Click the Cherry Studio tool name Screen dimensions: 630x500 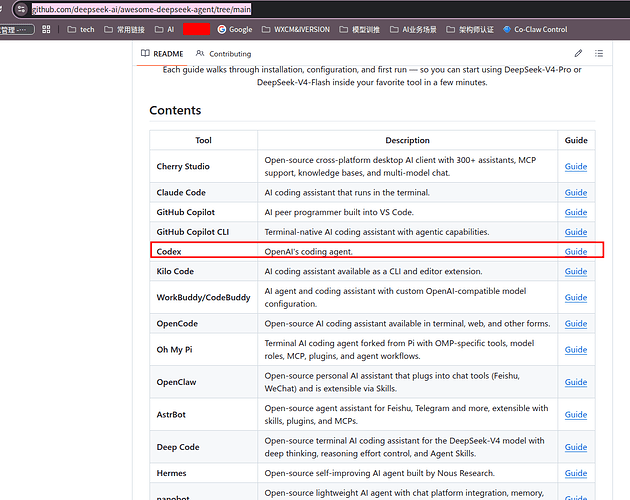[183, 166]
